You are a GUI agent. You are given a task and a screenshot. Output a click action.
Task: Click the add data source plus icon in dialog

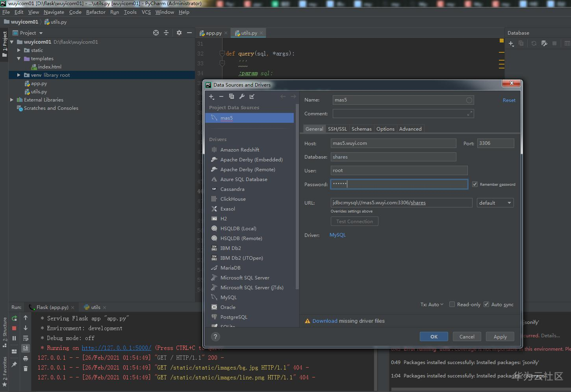[x=211, y=96]
